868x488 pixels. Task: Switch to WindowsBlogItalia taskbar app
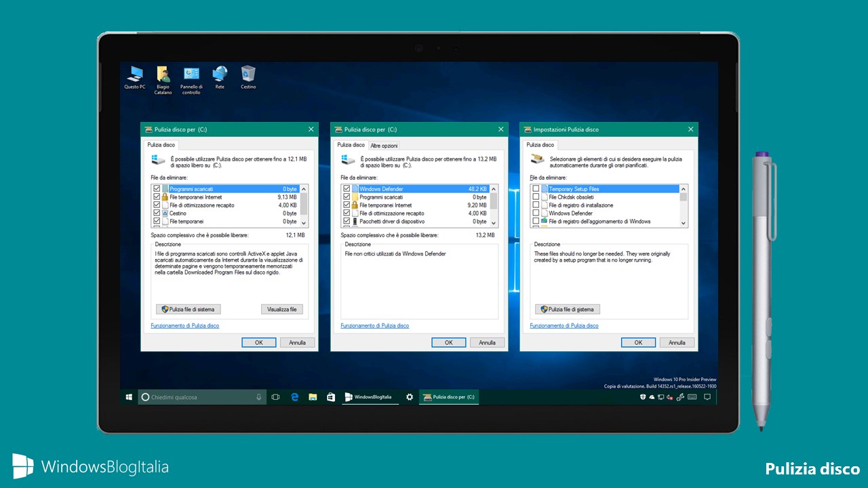click(370, 397)
